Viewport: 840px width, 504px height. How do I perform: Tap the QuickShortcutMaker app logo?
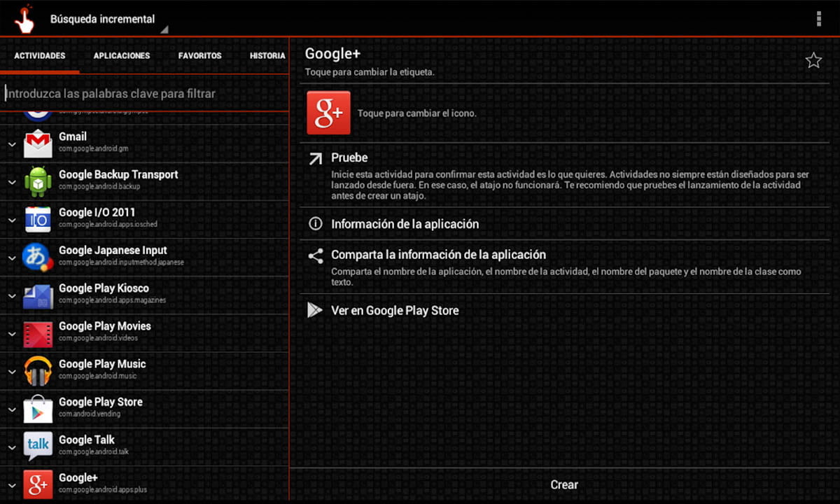pos(24,19)
